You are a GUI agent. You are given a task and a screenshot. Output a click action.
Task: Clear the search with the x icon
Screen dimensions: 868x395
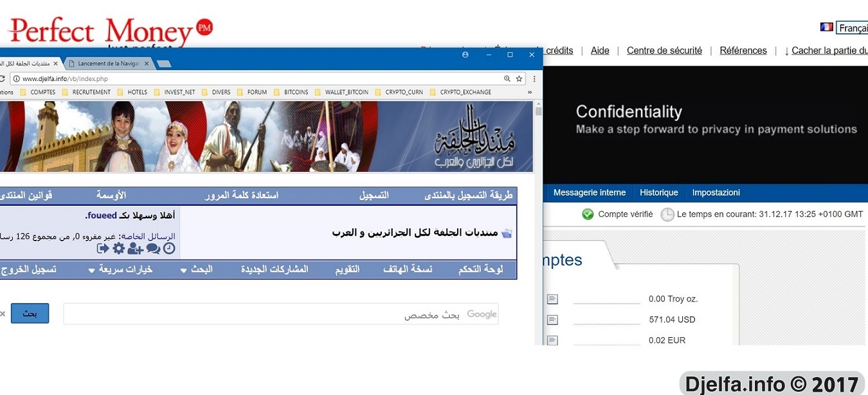[x=3, y=313]
